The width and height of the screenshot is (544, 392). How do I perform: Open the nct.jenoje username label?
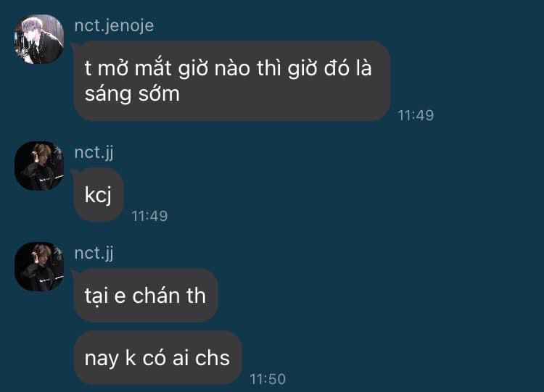coord(114,25)
